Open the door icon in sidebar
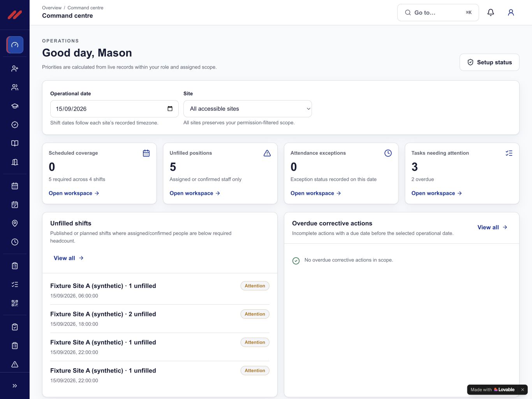Image resolution: width=532 pixels, height=399 pixels. pyautogui.click(x=15, y=162)
